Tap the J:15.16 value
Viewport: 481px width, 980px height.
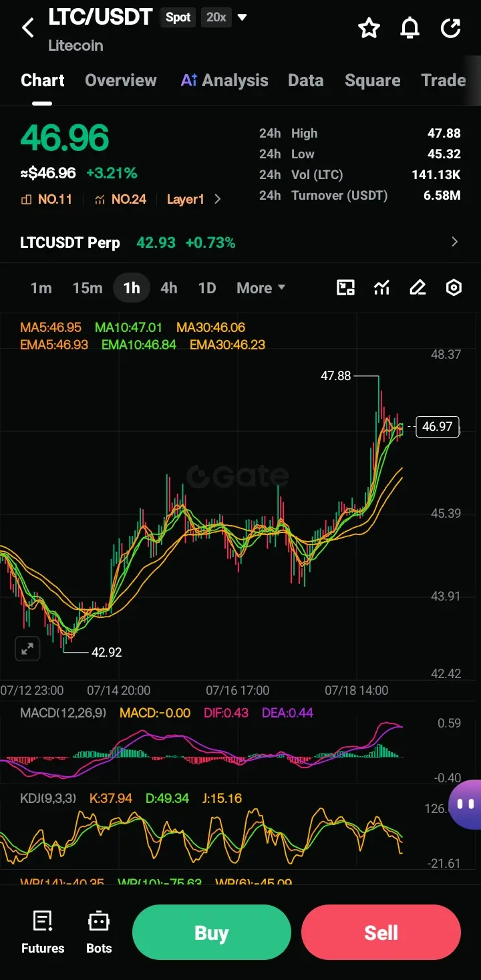tap(222, 798)
